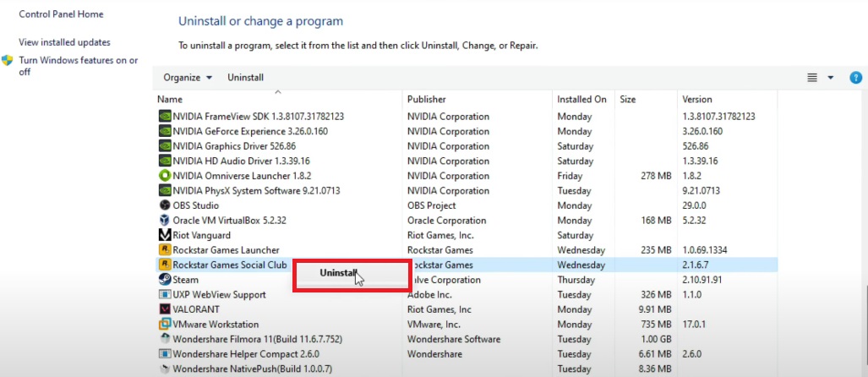Click the NVIDIA HD Audio Driver icon
Image resolution: width=868 pixels, height=377 pixels.
point(165,161)
